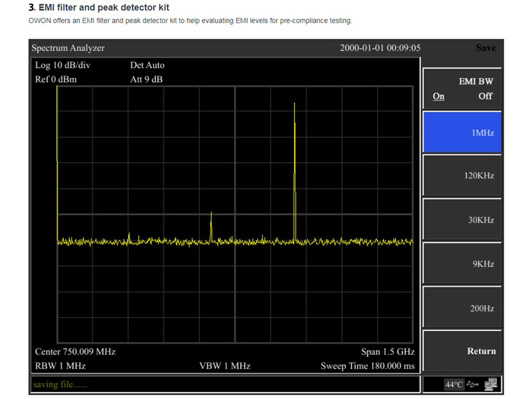This screenshot has width=532, height=399.
Task: Turn EMI BW On
Action: [x=438, y=96]
